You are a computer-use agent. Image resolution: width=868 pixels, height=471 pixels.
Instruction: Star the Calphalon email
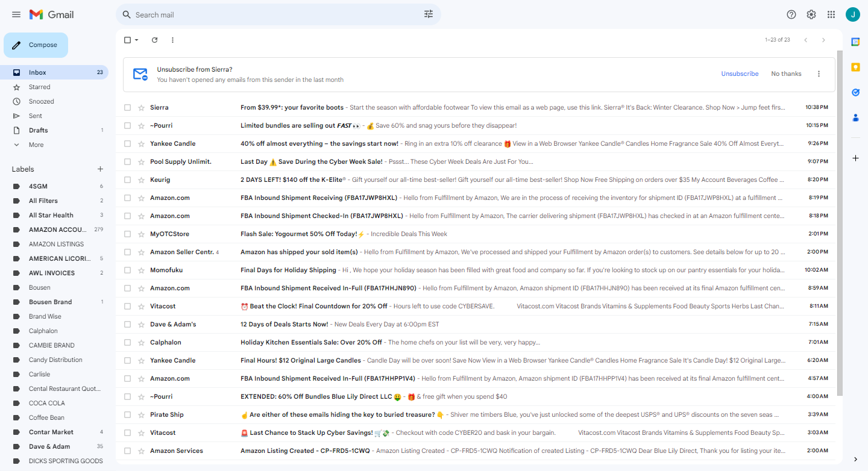pos(142,342)
